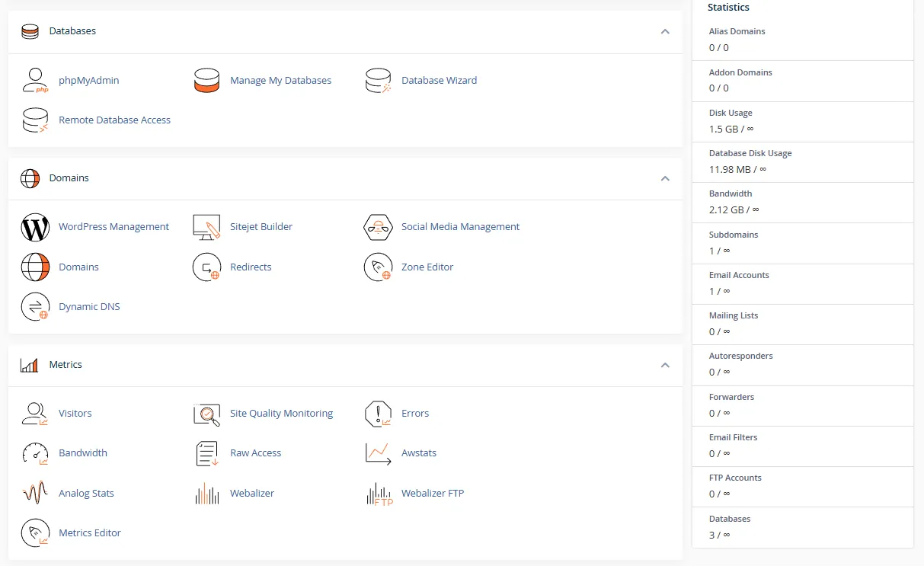This screenshot has width=924, height=566.
Task: Open the Webalizer link
Action: click(252, 494)
